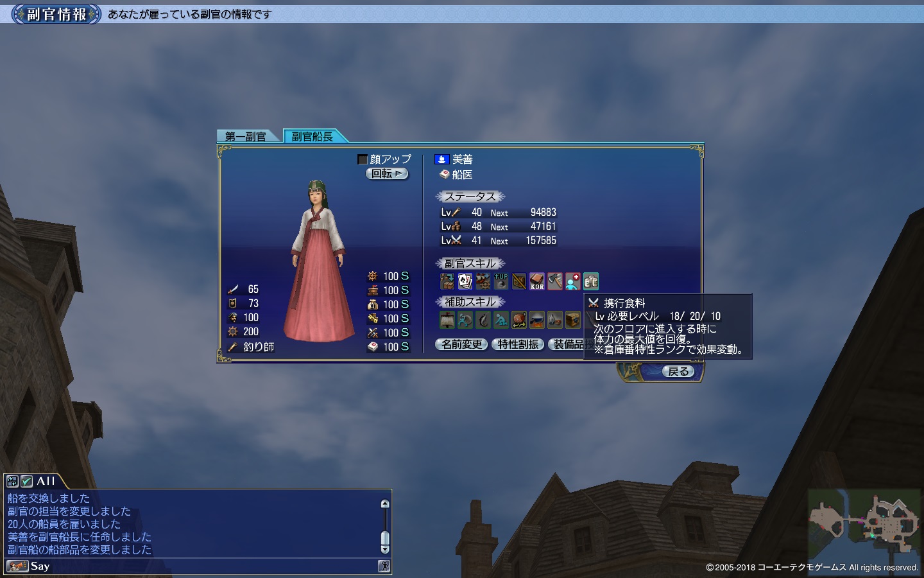Click the running figure support skill icon
This screenshot has width=924, height=578.
[465, 319]
